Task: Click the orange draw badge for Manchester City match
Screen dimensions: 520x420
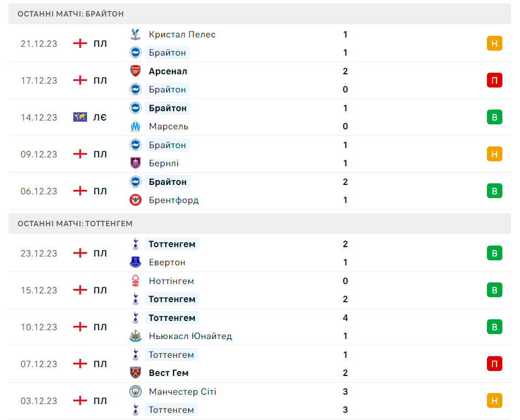Action: point(494,401)
